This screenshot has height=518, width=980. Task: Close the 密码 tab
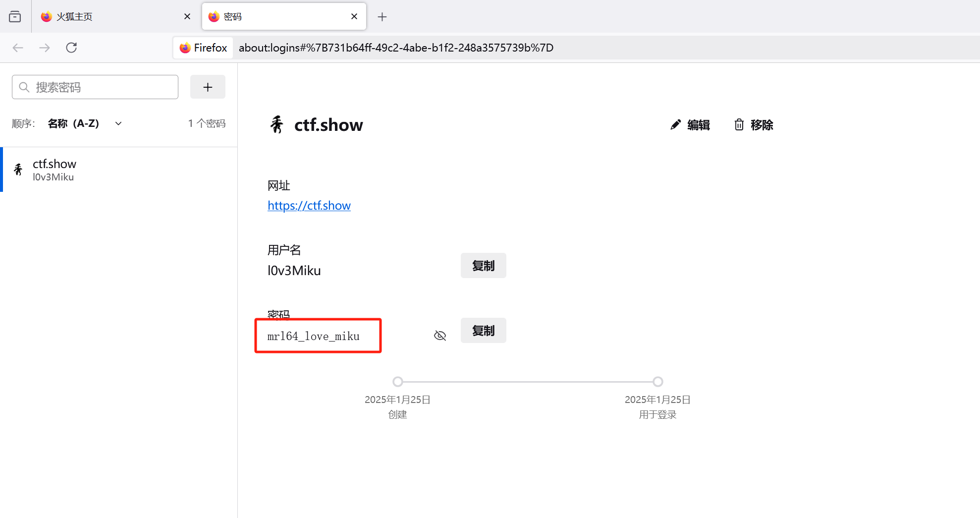354,17
